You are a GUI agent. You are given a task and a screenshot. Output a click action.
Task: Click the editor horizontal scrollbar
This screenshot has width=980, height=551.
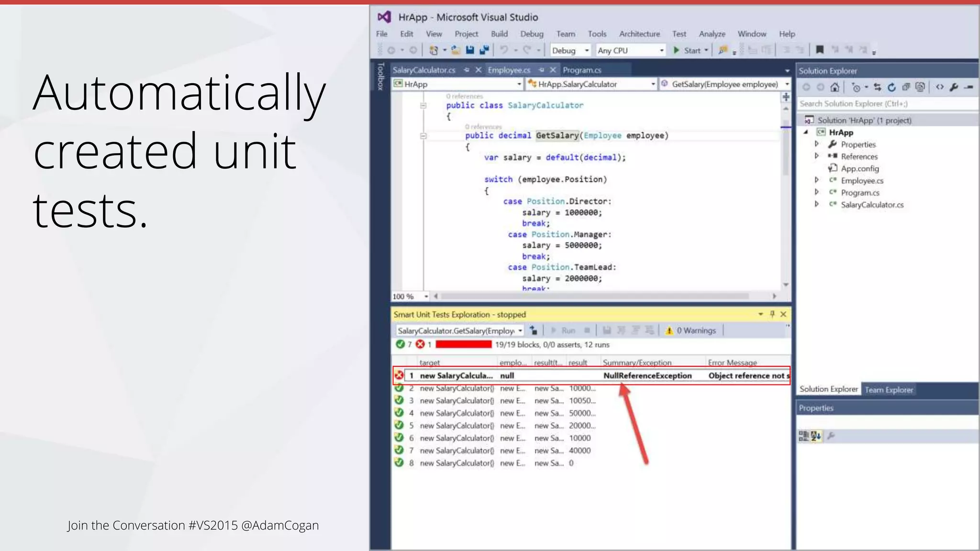tap(594, 297)
